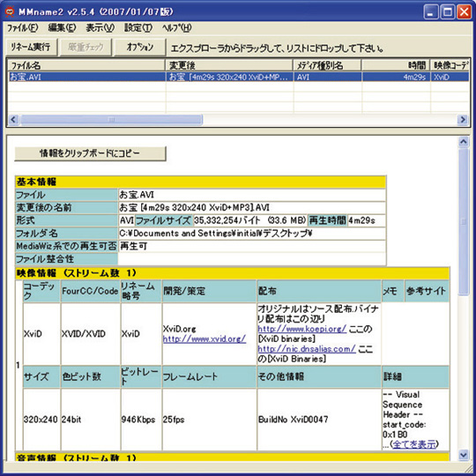Maximize the MMname2 window
Screen dimensions: 476x476
[x=448, y=11]
